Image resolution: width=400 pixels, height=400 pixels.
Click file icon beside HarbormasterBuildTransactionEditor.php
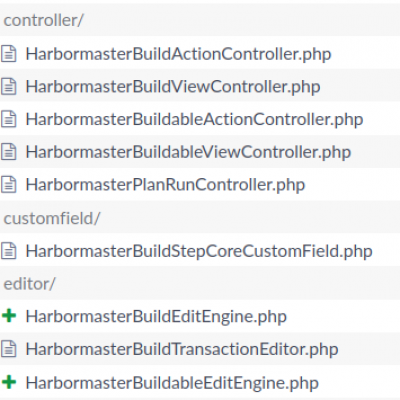click(8, 349)
